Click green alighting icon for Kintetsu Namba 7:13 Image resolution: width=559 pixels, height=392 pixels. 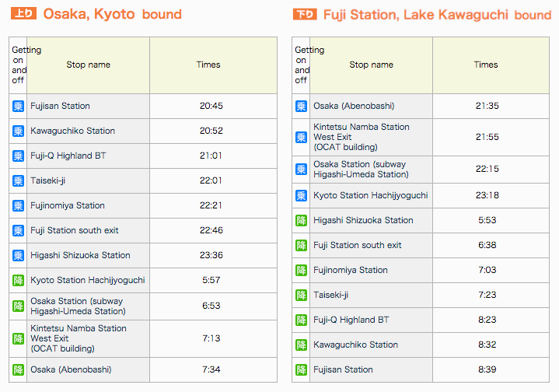pos(18,338)
